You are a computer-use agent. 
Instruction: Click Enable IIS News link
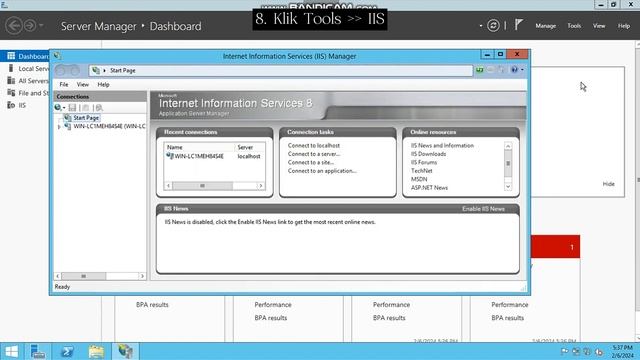click(x=483, y=209)
